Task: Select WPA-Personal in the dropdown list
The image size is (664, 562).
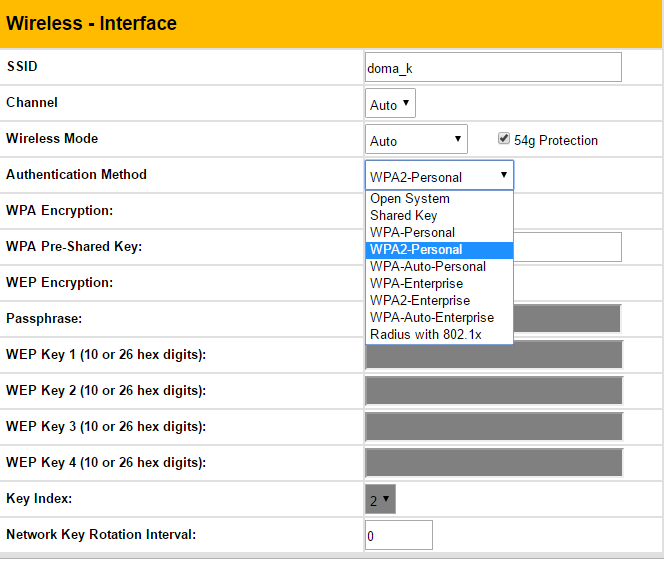Action: point(439,233)
